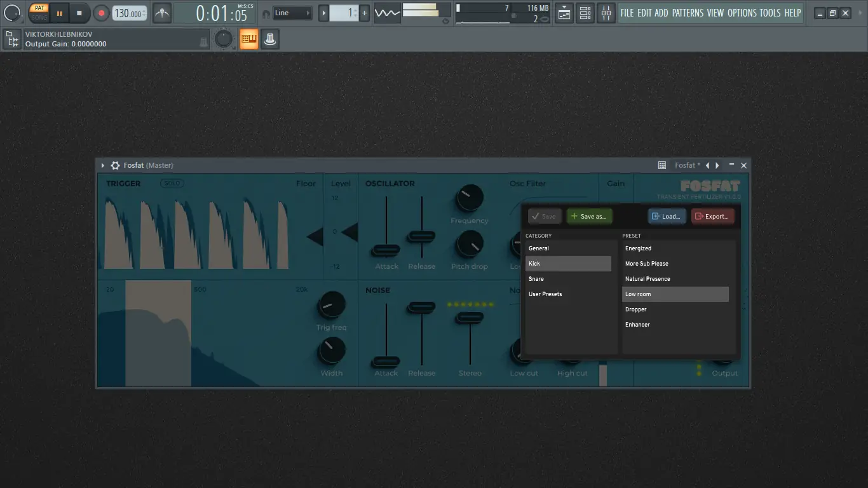Screen dimensions: 868x488
Task: Open the OPTIONS menu
Action: (x=742, y=13)
